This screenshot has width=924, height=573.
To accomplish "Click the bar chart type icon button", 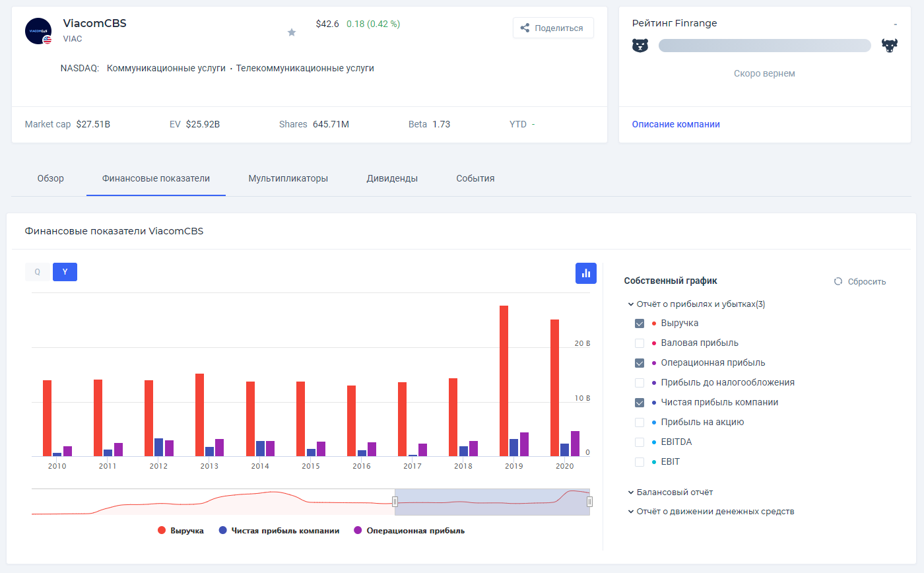I will click(x=585, y=273).
